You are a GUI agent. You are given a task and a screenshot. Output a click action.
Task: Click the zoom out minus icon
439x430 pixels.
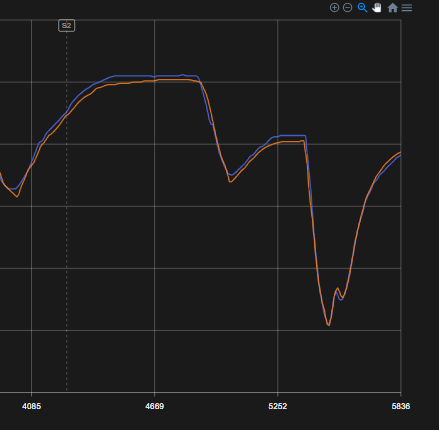click(347, 8)
